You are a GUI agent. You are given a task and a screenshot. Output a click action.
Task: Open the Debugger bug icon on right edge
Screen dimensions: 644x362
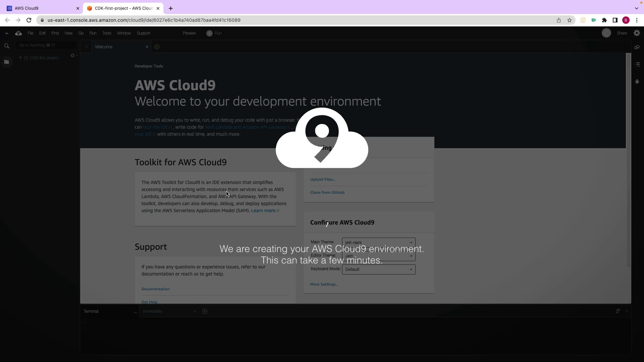(637, 81)
